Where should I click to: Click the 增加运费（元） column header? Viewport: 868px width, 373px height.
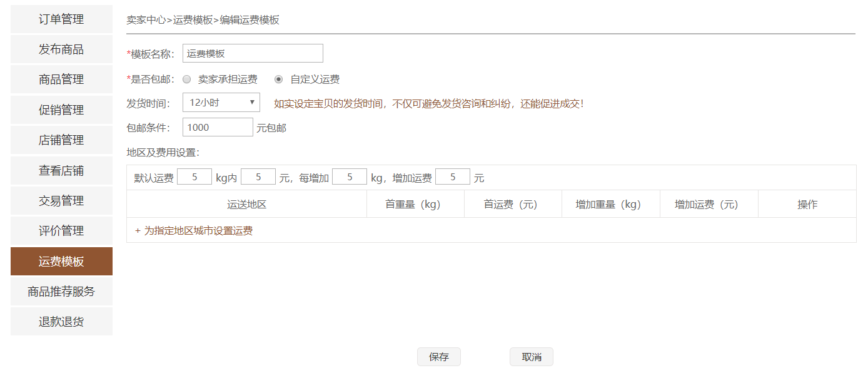pos(709,204)
